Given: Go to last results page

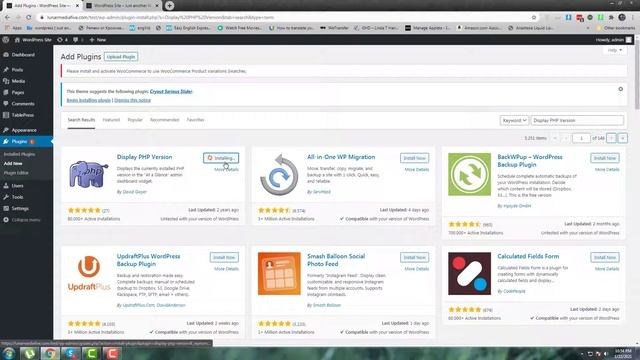Looking at the screenshot, I should point(622,138).
